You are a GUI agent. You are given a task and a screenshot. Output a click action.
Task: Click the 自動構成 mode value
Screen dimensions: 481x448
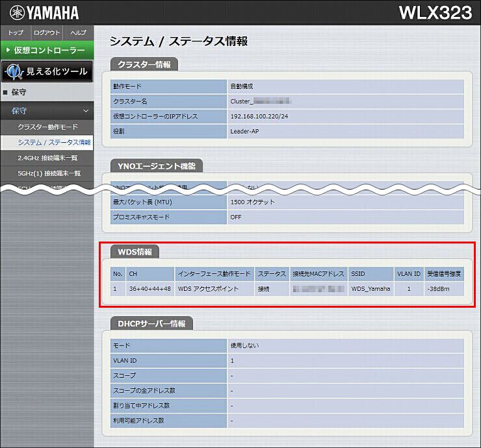[x=242, y=86]
